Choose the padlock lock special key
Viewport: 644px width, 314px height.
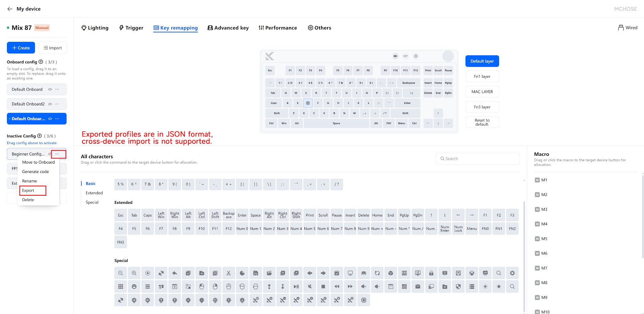(431, 273)
